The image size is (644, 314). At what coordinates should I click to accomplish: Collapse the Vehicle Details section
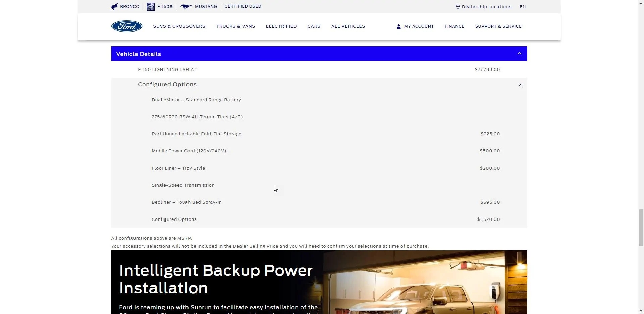pos(519,54)
